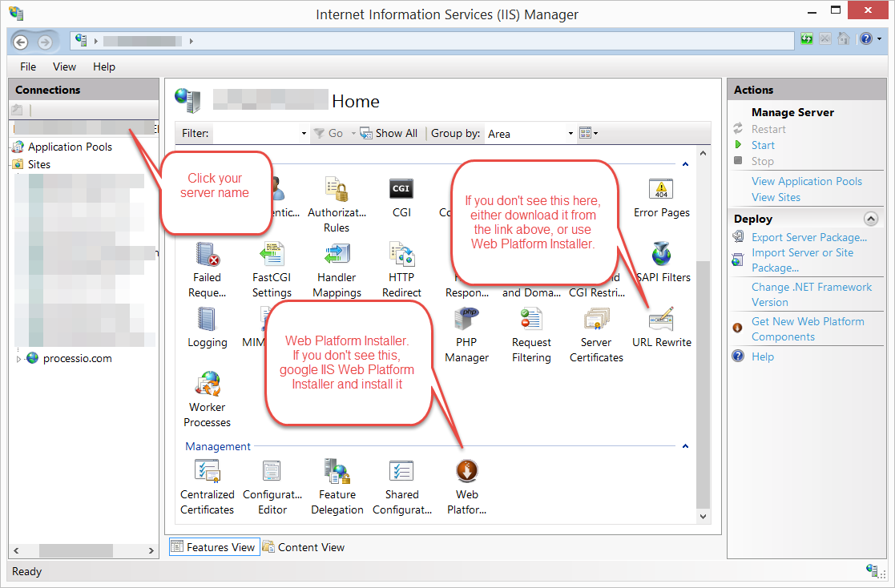Collapse the Deploy section in Actions pane
The image size is (895, 588).
pyautogui.click(x=871, y=218)
